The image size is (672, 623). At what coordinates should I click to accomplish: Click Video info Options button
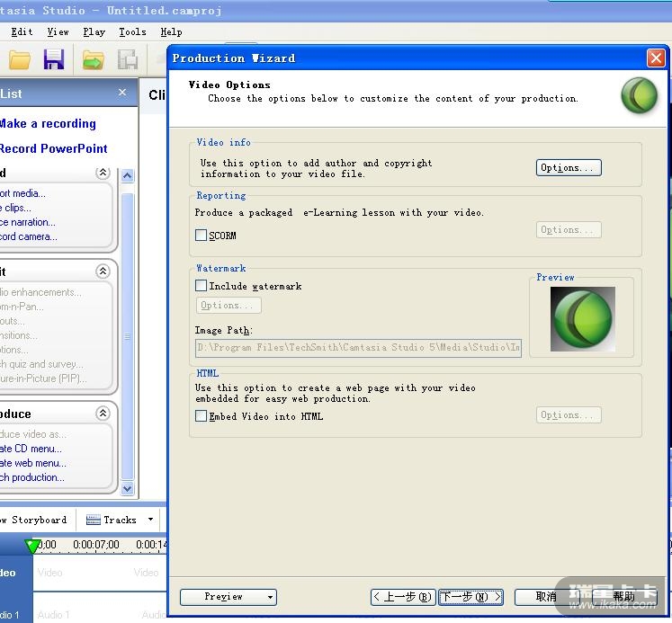(569, 167)
